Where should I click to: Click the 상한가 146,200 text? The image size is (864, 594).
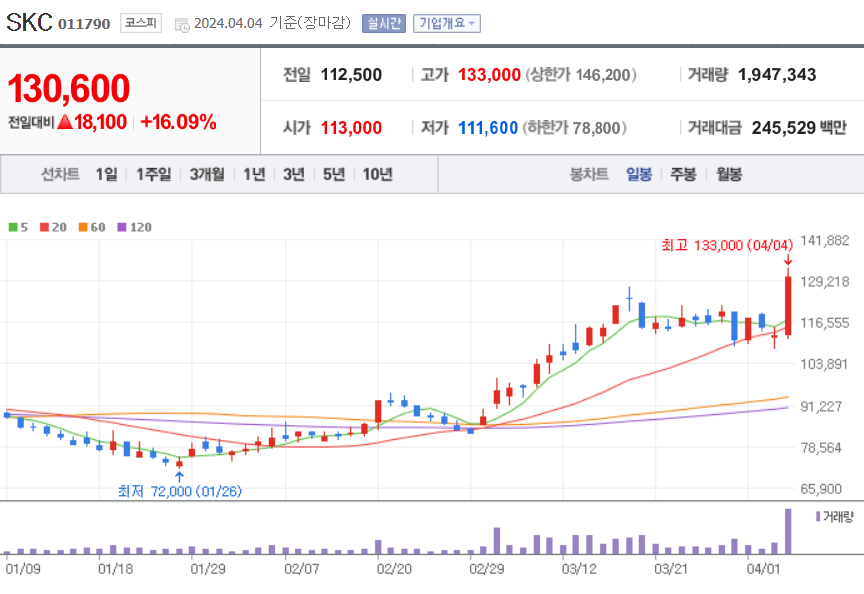coord(581,74)
